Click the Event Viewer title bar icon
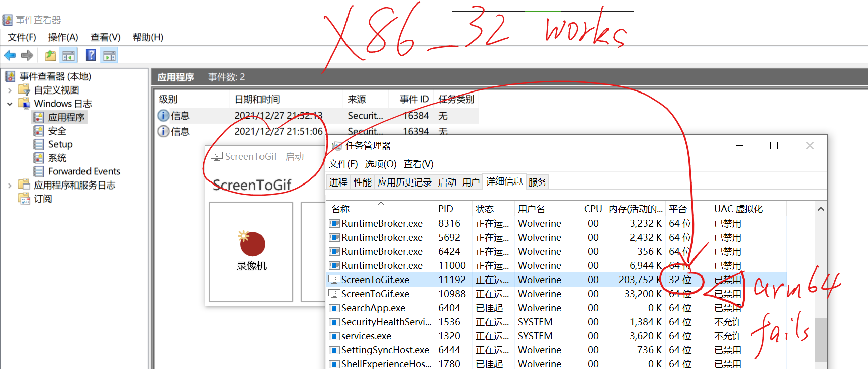This screenshot has height=369, width=868. 7,20
